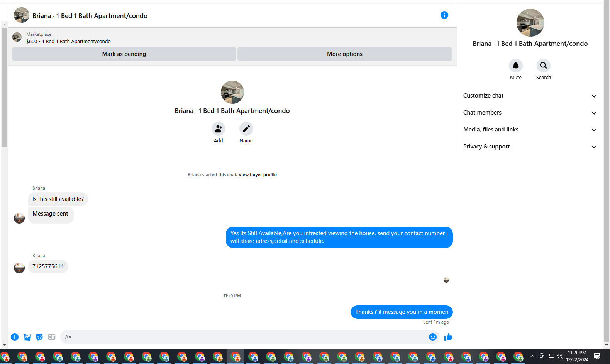Open taskbar clock showing 11:26 PM
The height and width of the screenshot is (364, 610).
[577, 356]
